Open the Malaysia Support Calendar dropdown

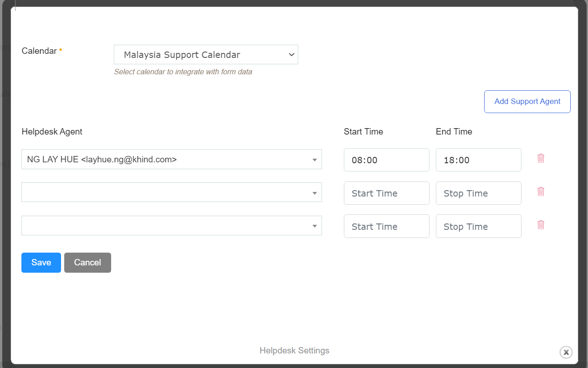pos(206,55)
